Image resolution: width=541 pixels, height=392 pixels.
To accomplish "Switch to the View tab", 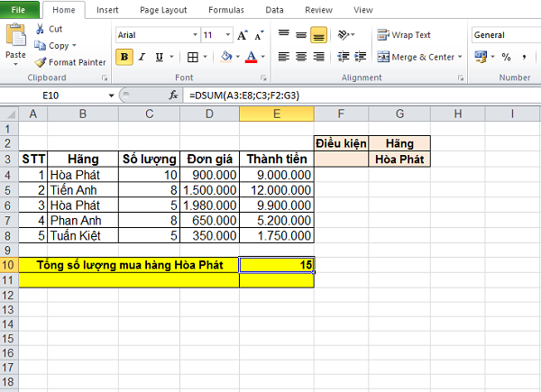I will coord(363,10).
